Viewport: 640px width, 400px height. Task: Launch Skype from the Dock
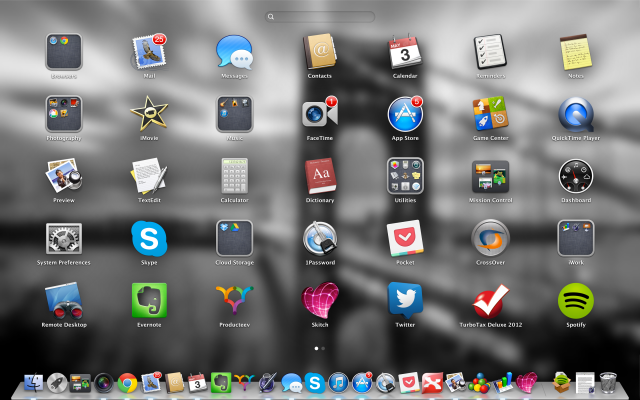(x=315, y=383)
